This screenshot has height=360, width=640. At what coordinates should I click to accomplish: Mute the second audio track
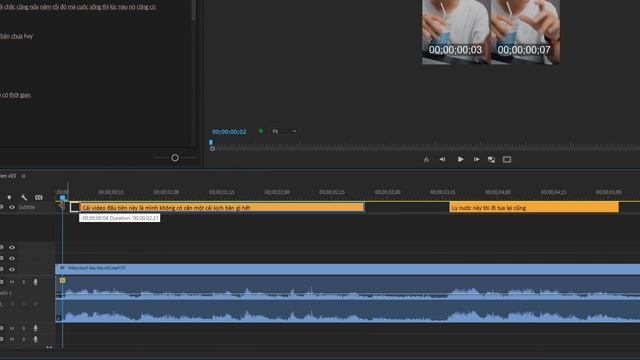tap(12, 328)
